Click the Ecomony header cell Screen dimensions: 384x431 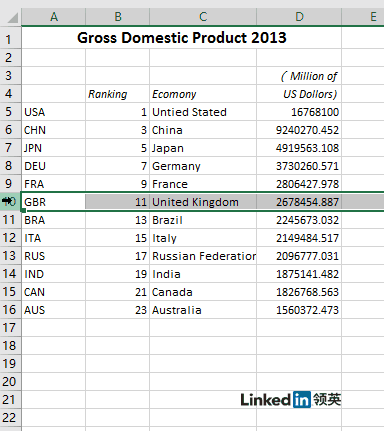click(203, 94)
